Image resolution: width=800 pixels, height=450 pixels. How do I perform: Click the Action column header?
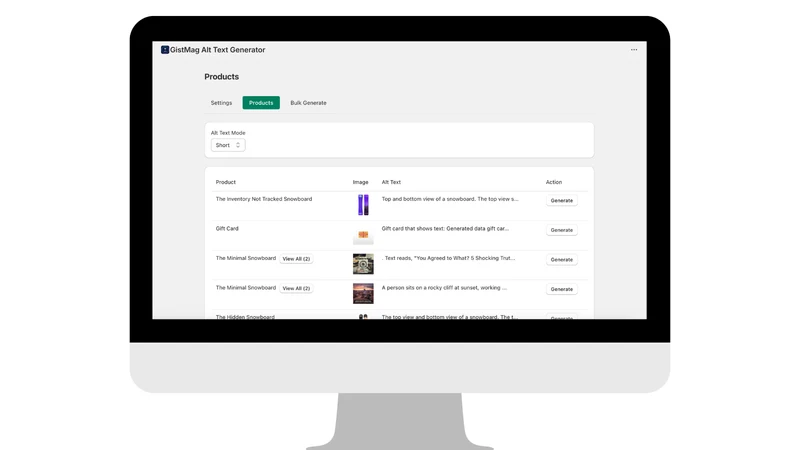(554, 182)
